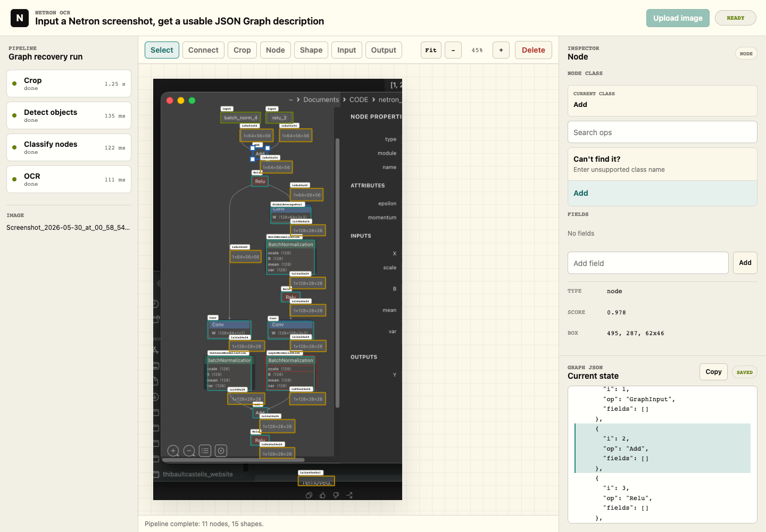Click the READY status badge
The image size is (766, 532).
pos(735,18)
